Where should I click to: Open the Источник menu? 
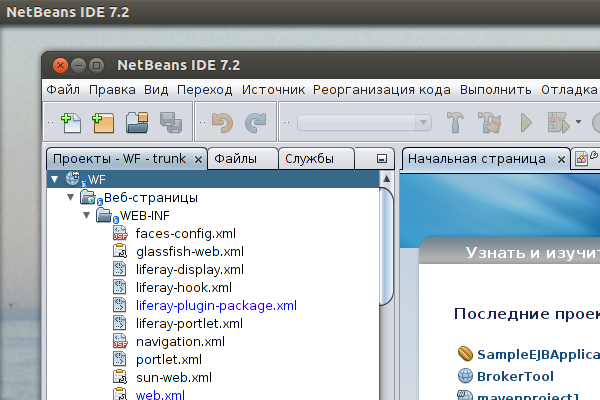pyautogui.click(x=273, y=90)
